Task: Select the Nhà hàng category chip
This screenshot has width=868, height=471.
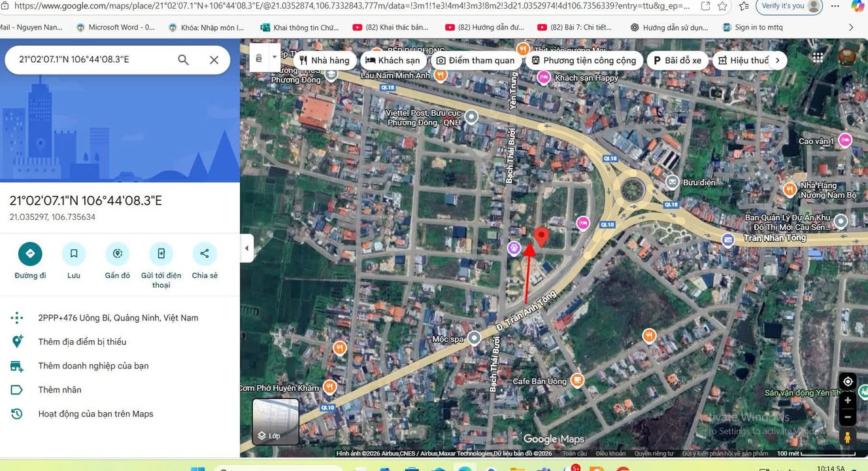Action: point(325,60)
